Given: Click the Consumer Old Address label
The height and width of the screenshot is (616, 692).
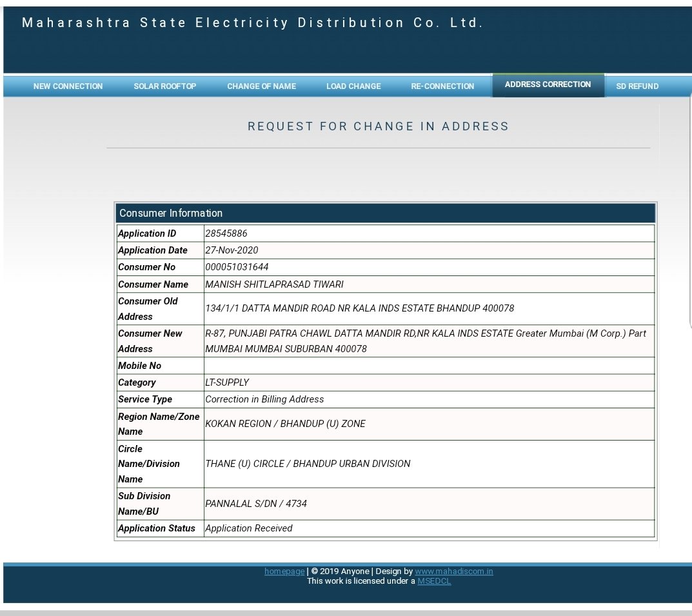Looking at the screenshot, I should coord(148,308).
